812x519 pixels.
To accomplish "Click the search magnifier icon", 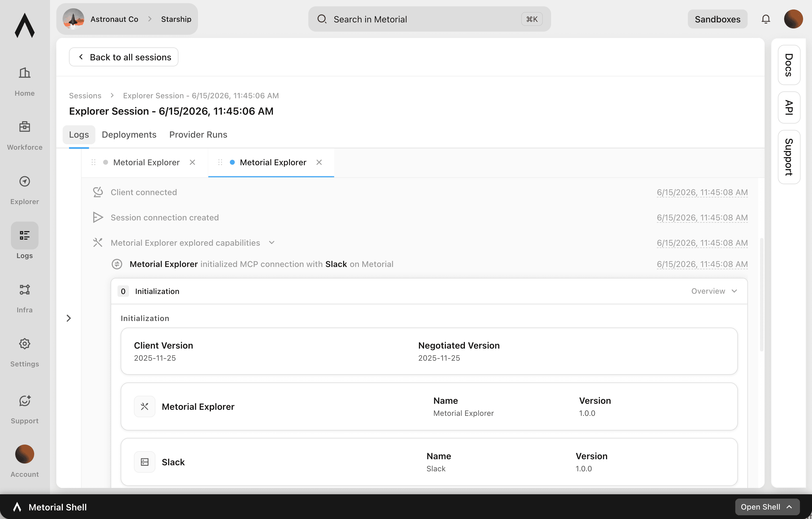I will coord(322,19).
